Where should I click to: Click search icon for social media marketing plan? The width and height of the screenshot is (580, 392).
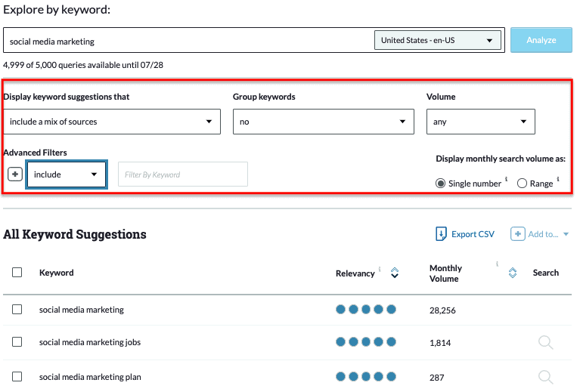pos(545,376)
